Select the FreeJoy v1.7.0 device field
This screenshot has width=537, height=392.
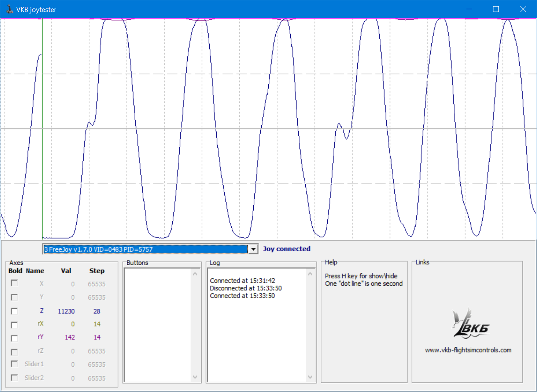coord(145,249)
